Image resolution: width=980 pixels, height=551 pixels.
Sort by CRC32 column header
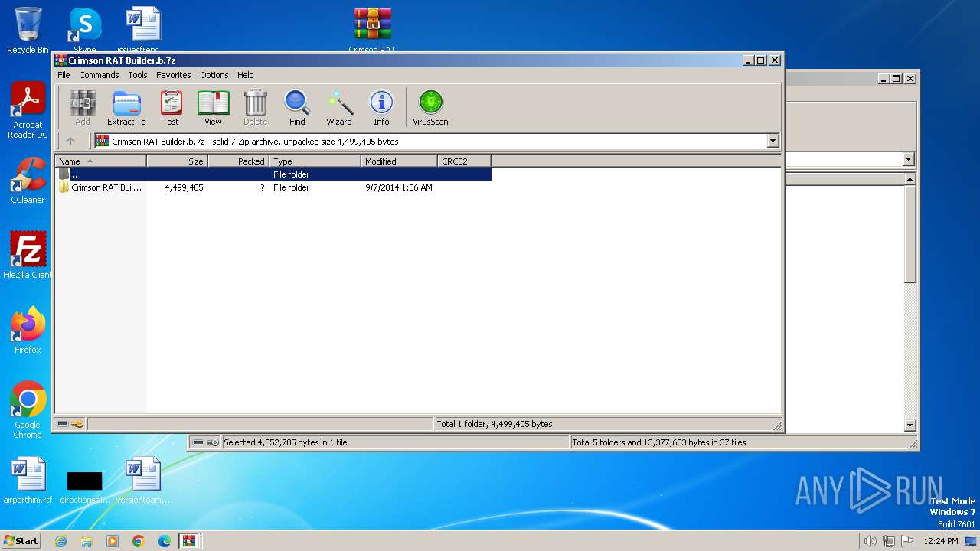coord(464,161)
